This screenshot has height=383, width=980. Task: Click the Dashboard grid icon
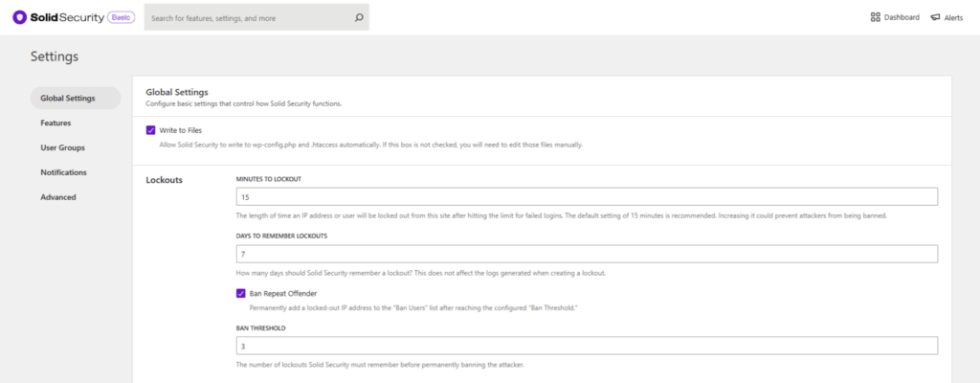click(875, 16)
